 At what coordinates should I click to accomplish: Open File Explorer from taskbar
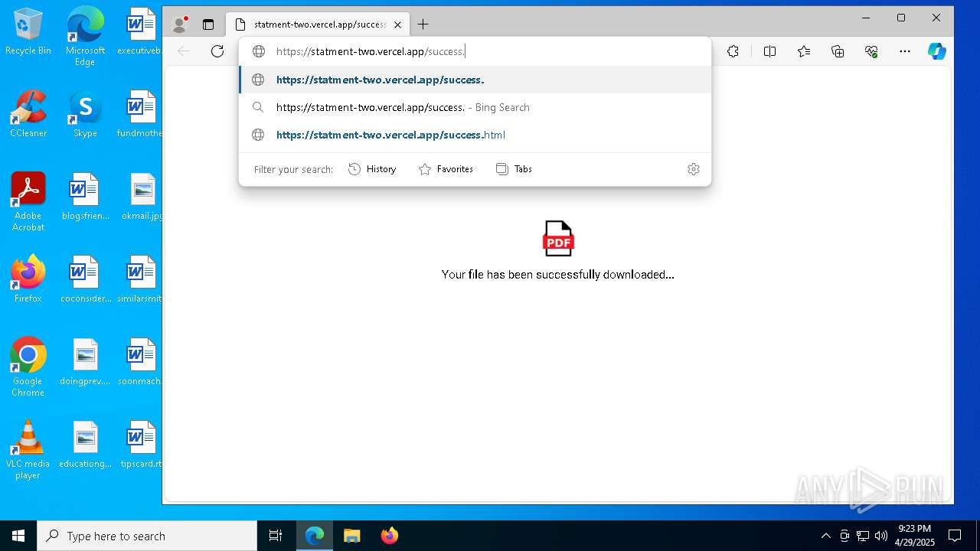point(352,536)
